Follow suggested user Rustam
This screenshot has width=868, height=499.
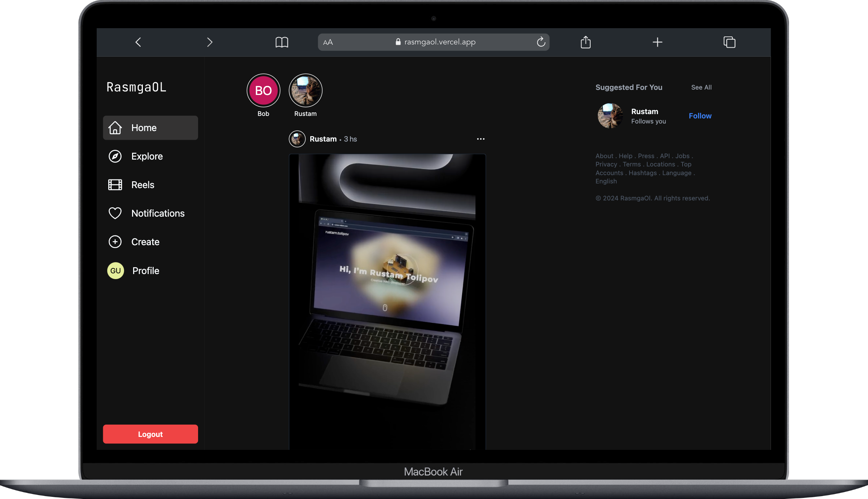tap(700, 116)
